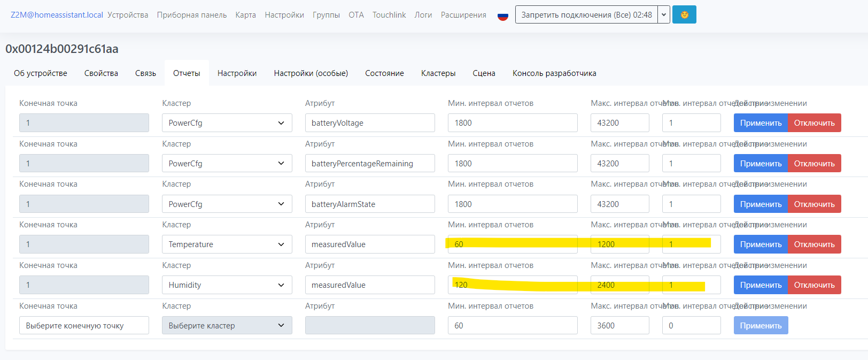Click Отключить in batteryAlarmState row
The image size is (868, 360).
[815, 204]
